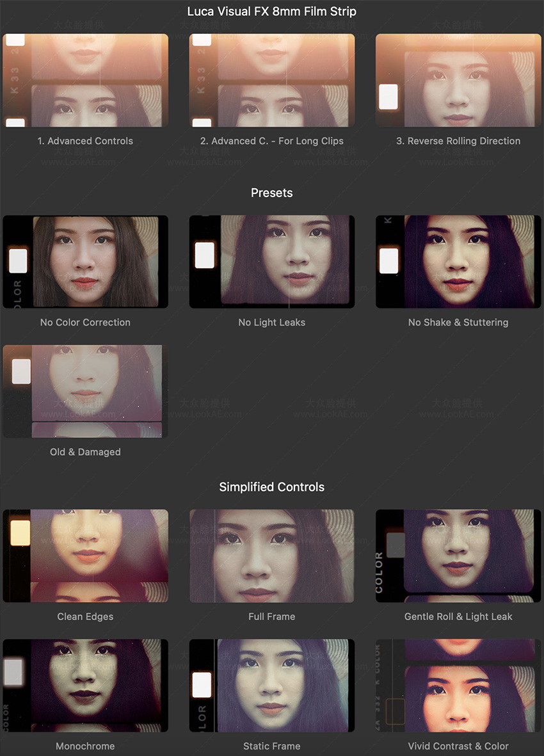The width and height of the screenshot is (544, 756).
Task: Click the Full Frame preset thumbnail
Action: [x=271, y=556]
